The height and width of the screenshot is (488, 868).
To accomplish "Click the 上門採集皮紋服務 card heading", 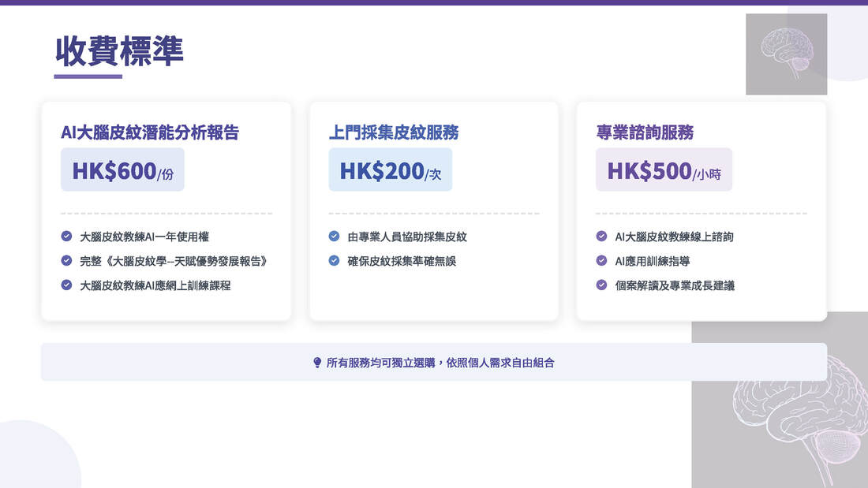I will pos(393,132).
